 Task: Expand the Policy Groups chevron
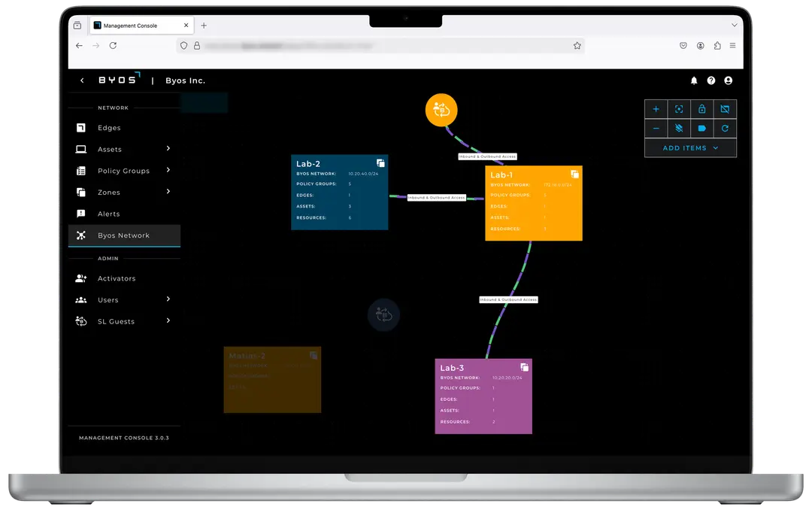tap(168, 170)
